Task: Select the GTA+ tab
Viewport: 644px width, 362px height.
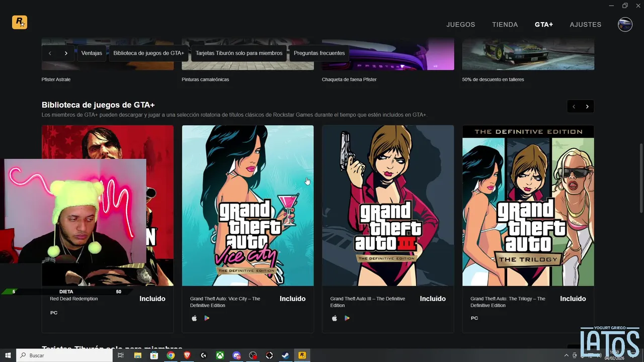Action: [544, 24]
